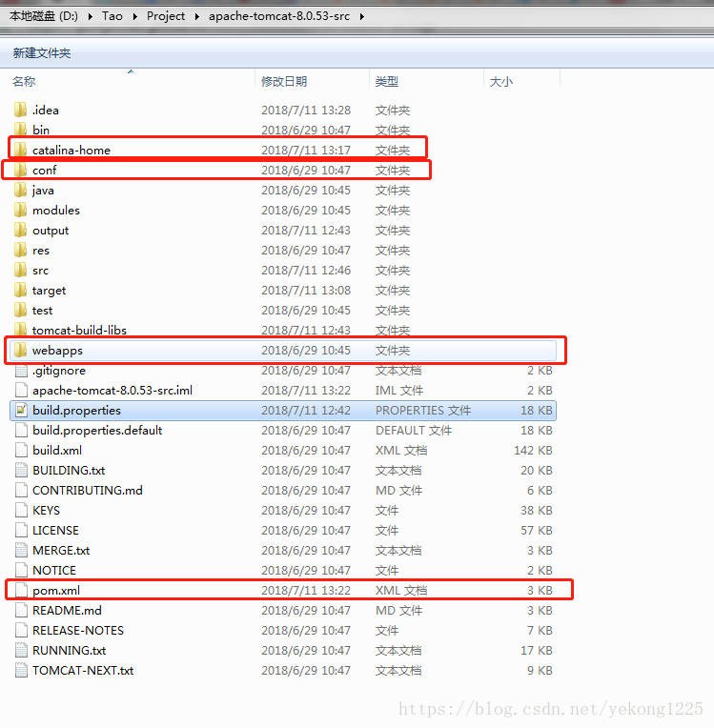Click the pom.xml file icon

click(x=21, y=590)
